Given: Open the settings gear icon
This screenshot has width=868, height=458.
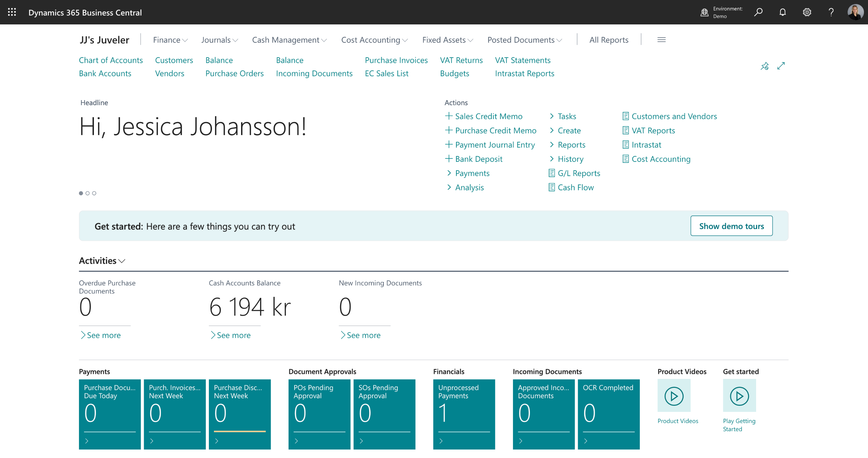Looking at the screenshot, I should pos(807,13).
